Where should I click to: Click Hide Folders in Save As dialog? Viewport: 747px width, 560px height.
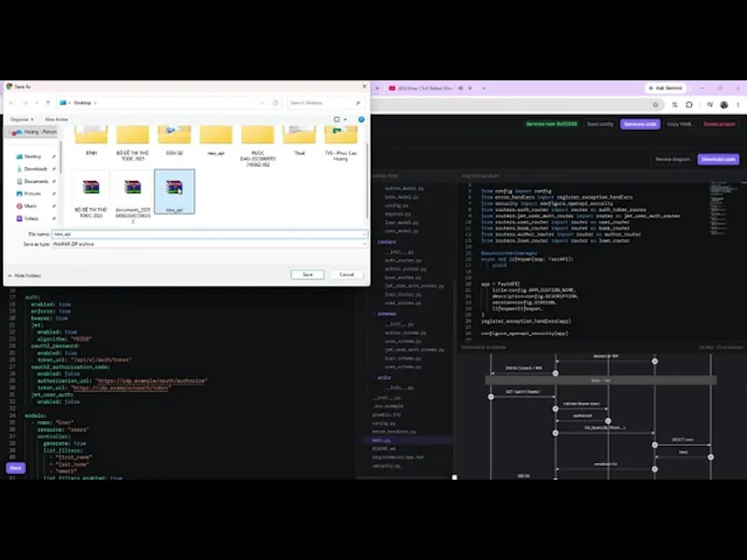[24, 275]
